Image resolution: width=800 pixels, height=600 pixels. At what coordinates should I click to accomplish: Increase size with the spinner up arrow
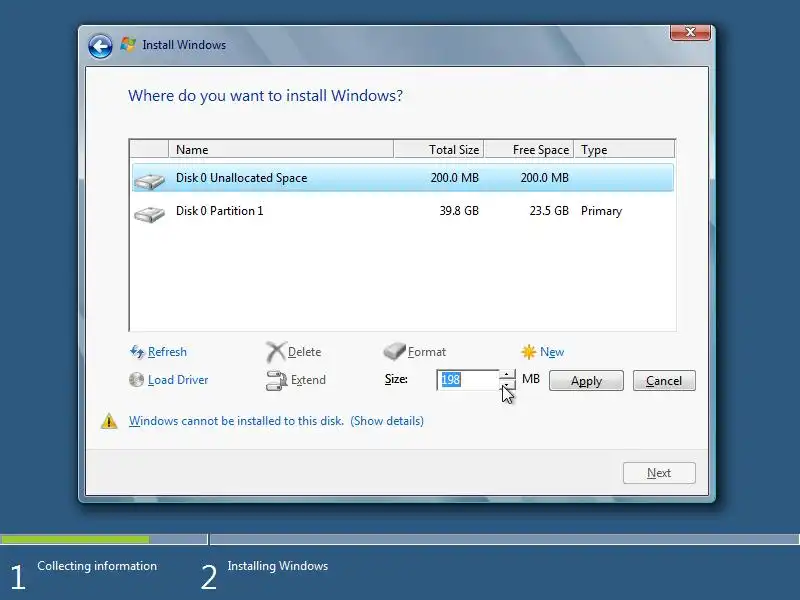coord(507,374)
